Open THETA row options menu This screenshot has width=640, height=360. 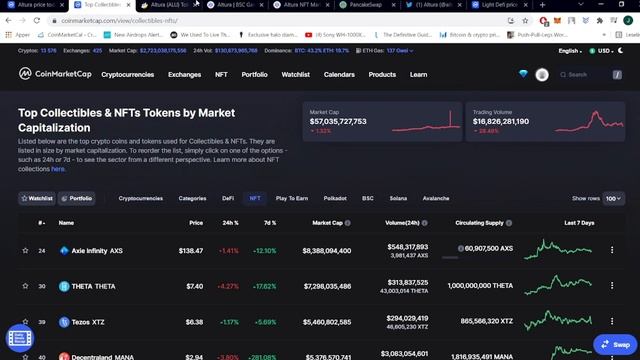click(612, 285)
